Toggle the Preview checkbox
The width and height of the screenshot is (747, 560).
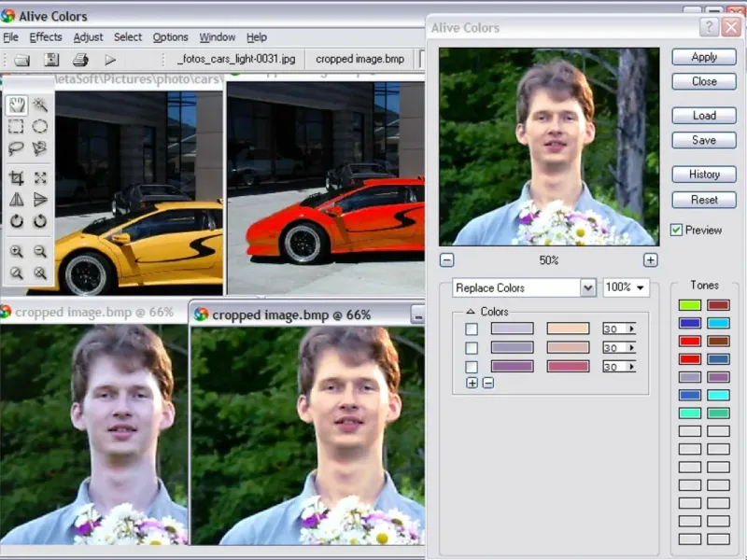(677, 230)
